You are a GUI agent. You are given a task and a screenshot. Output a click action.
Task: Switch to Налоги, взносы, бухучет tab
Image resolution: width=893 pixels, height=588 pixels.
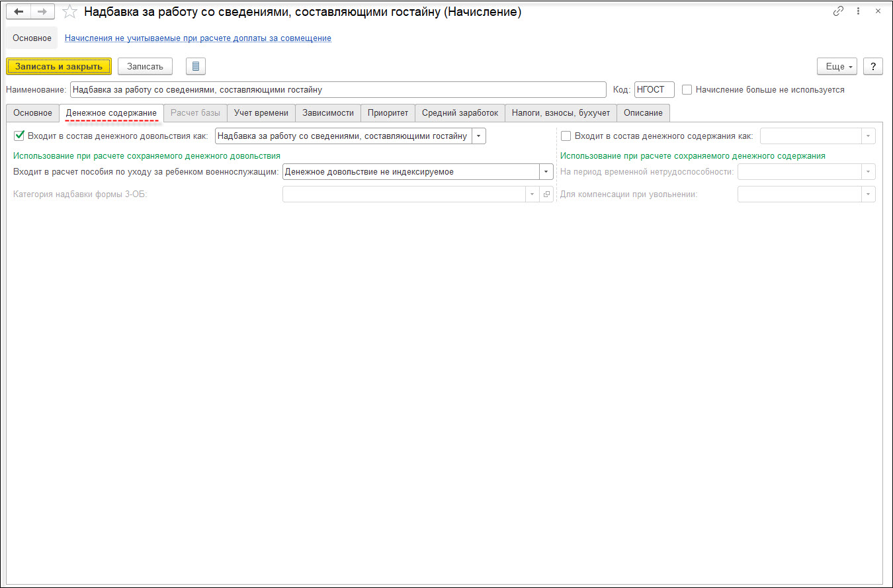tap(561, 113)
